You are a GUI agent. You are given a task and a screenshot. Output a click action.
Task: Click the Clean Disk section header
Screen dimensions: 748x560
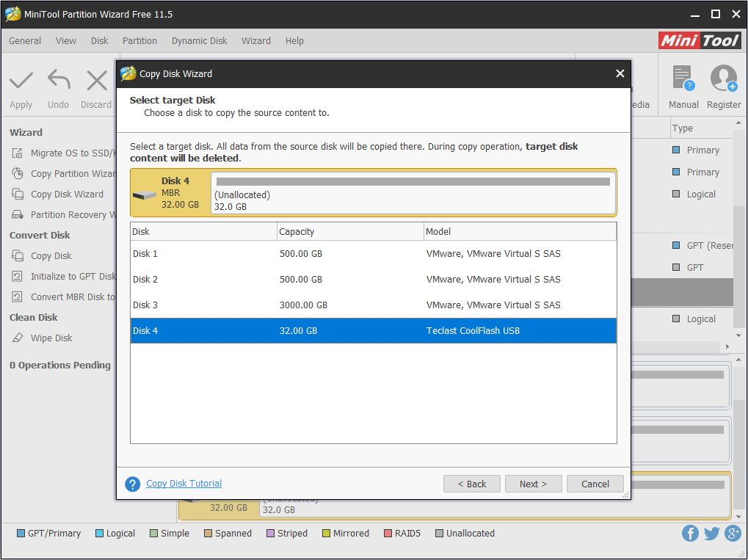33,318
